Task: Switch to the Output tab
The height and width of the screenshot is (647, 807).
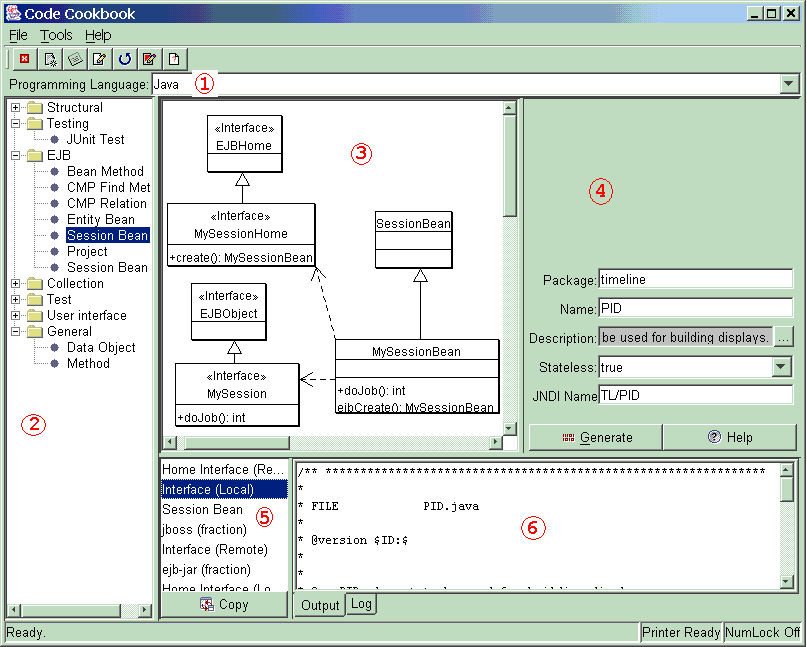Action: pyautogui.click(x=320, y=605)
